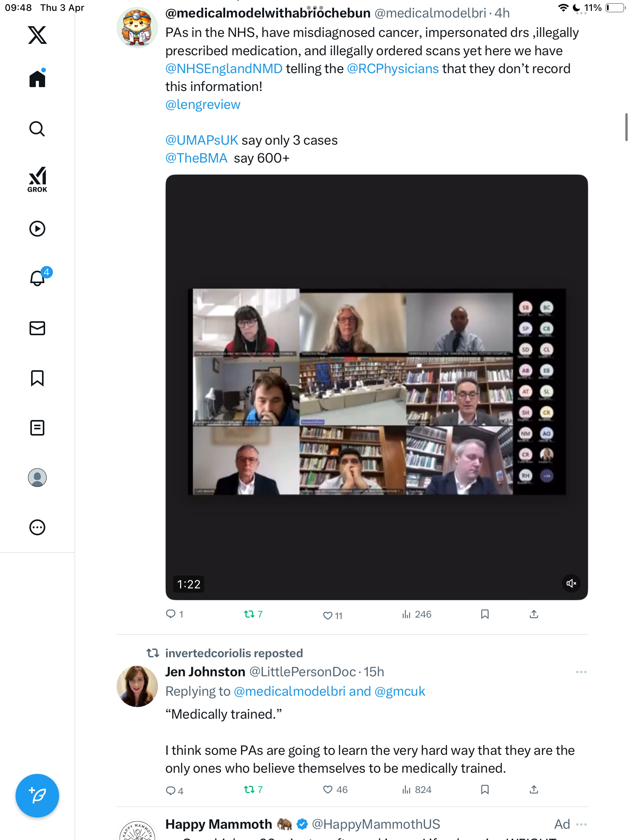Open the Video play tab icon
Screen dimensions: 630x840
click(37, 229)
